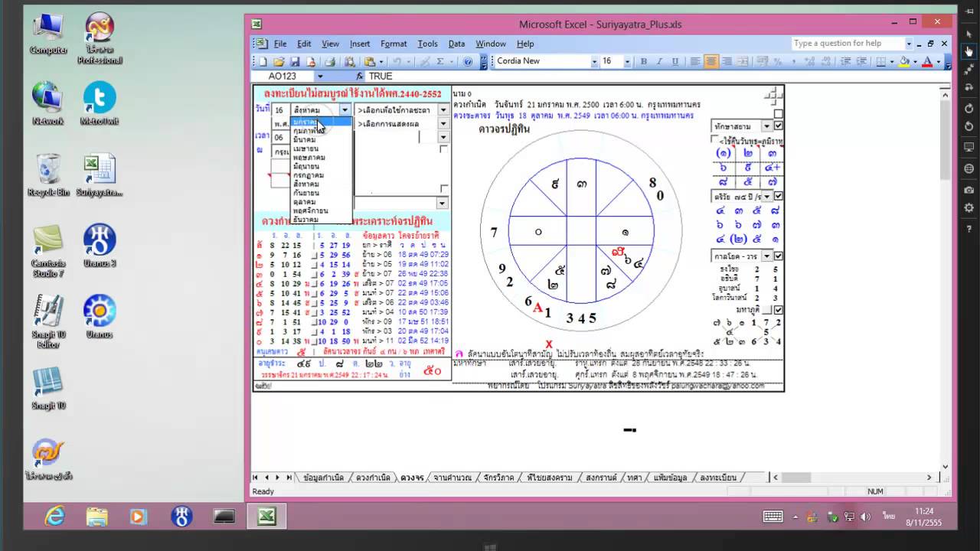980x551 pixels.
Task: Uncheck checkbox beside กาลโยค - วาร dropdown
Action: tap(779, 256)
